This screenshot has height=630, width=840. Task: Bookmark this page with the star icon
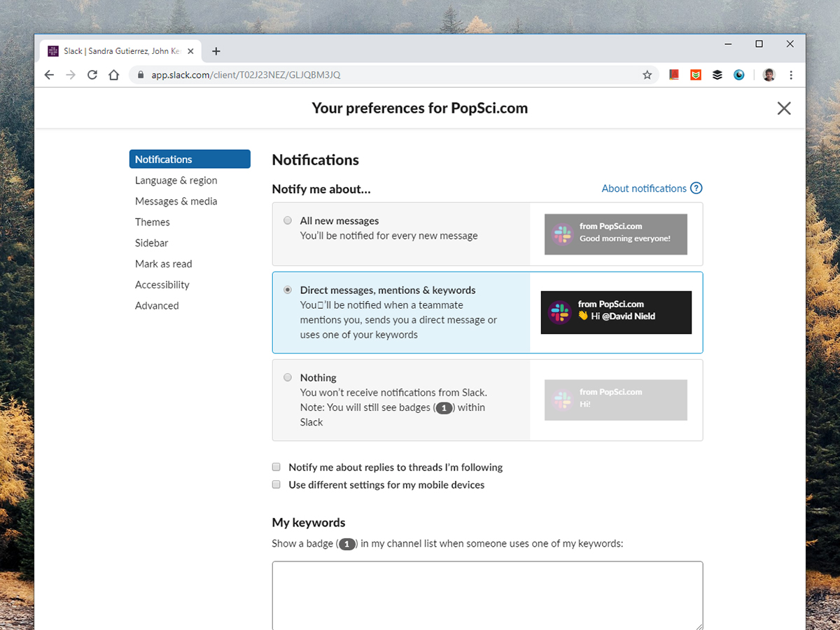pyautogui.click(x=647, y=75)
